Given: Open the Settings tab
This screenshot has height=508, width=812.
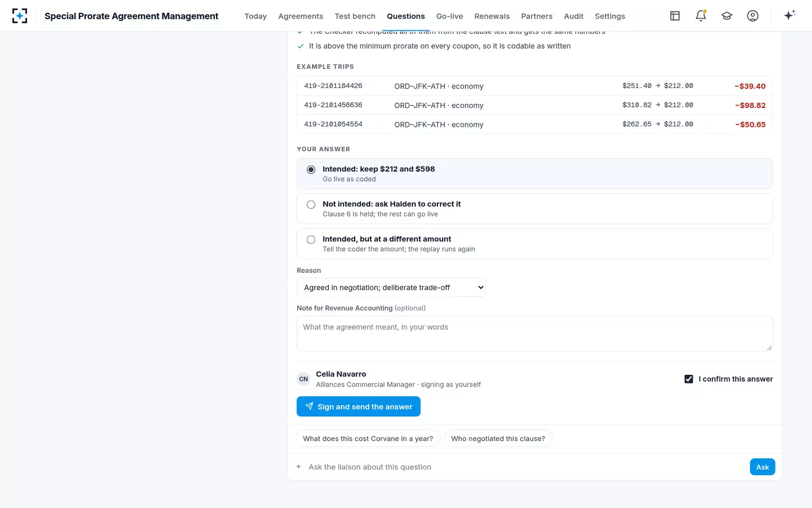Looking at the screenshot, I should (x=610, y=16).
